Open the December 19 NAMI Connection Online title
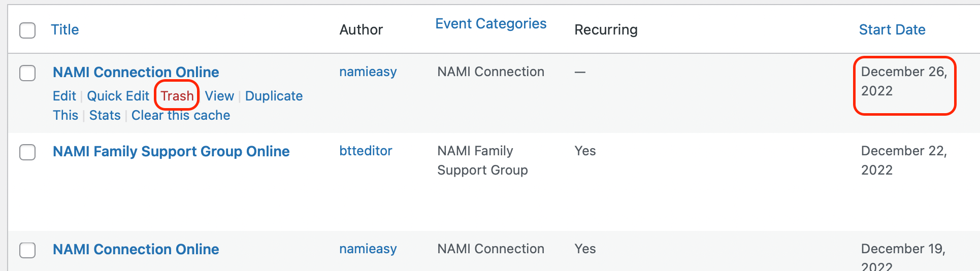 click(x=136, y=249)
